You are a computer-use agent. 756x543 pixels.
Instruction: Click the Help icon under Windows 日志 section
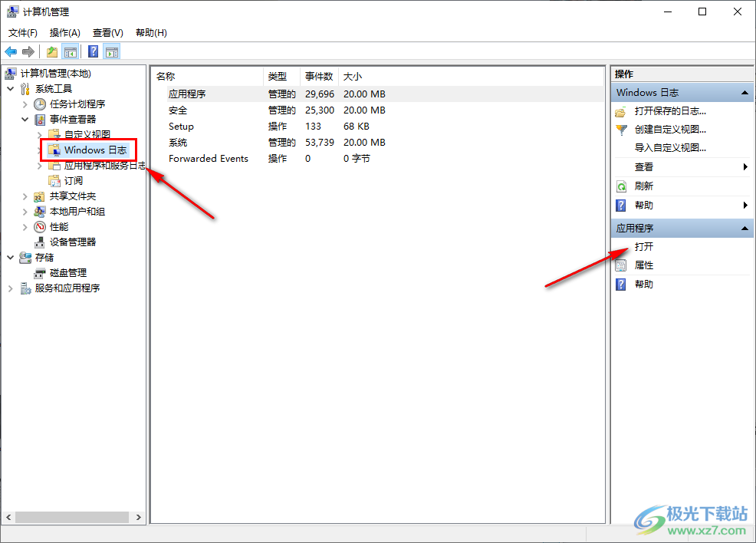(x=621, y=206)
